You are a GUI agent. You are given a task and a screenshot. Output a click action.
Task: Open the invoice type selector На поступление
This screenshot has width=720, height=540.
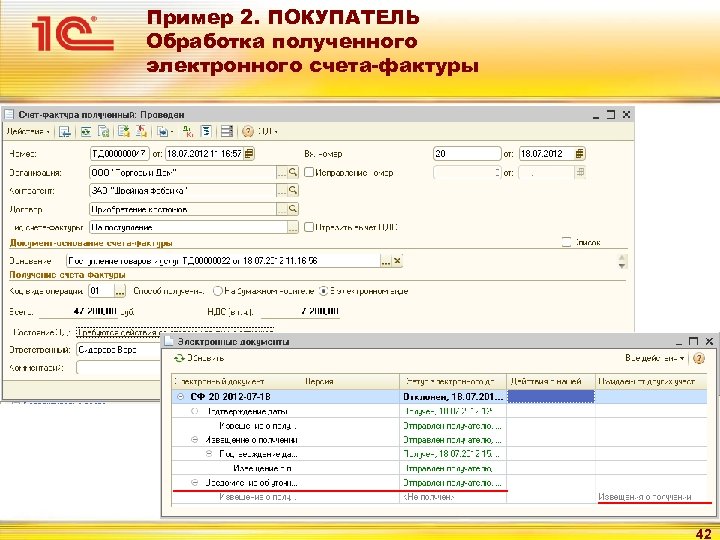[x=292, y=227]
